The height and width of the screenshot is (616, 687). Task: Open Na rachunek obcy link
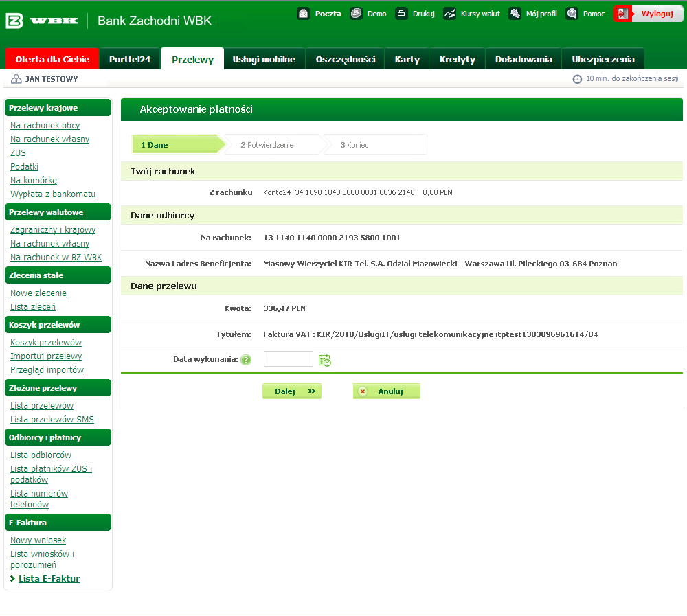[45, 125]
